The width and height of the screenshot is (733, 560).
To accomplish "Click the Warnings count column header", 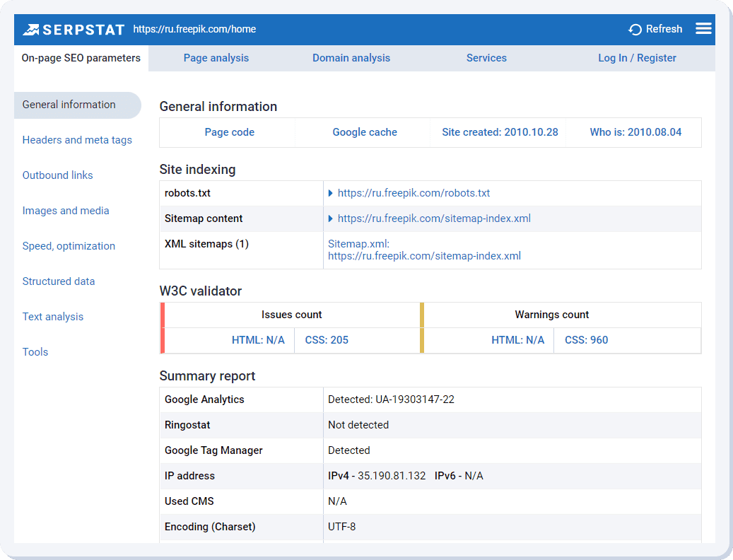I will (x=551, y=315).
